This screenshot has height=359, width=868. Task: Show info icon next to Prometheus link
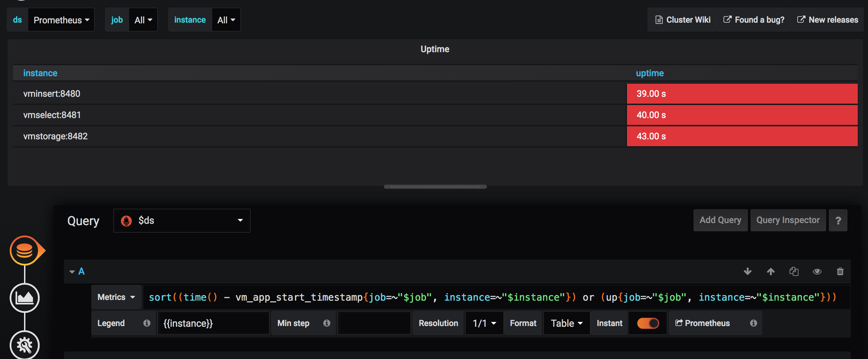(x=754, y=323)
